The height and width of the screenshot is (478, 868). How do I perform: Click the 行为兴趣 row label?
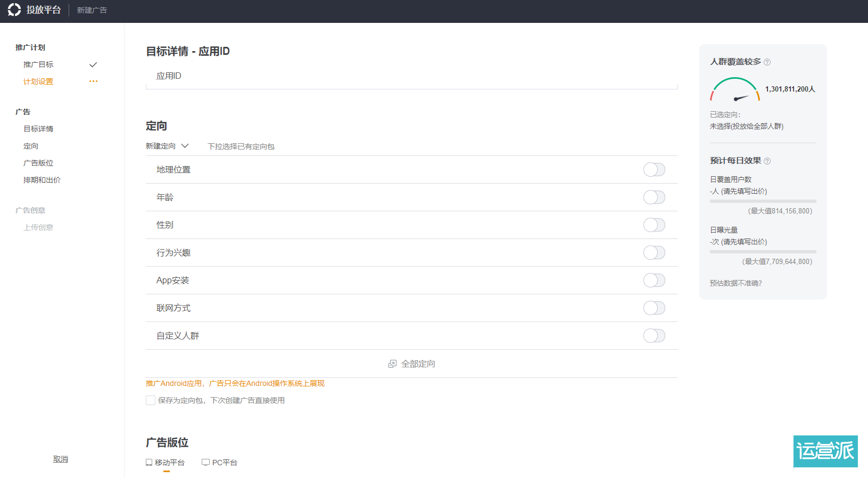pos(173,253)
